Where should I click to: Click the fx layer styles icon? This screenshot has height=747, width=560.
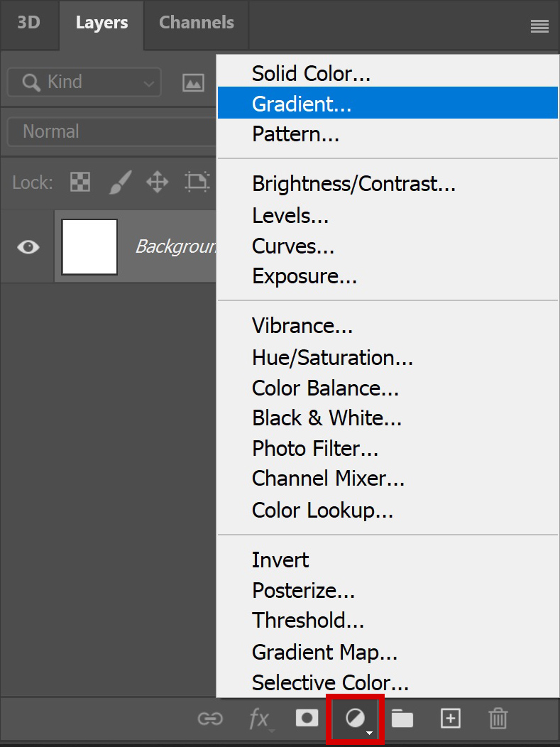[260, 719]
